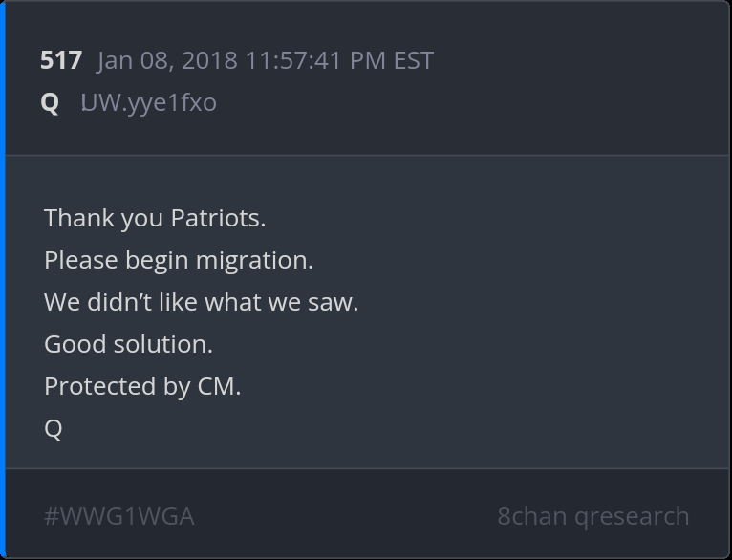Click the Q signature ending the message

tap(54, 429)
